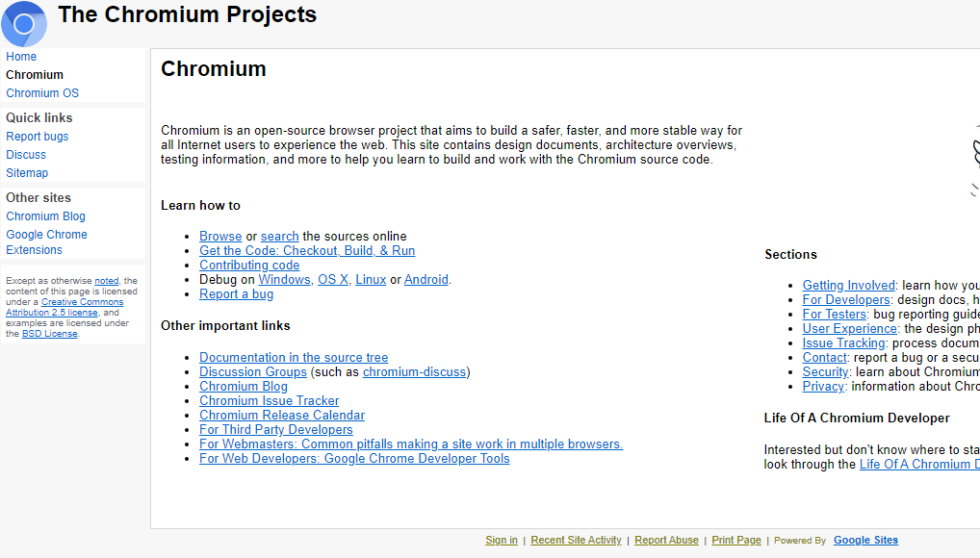980x558 pixels.
Task: Open the chromium-discuss link
Action: (414, 371)
